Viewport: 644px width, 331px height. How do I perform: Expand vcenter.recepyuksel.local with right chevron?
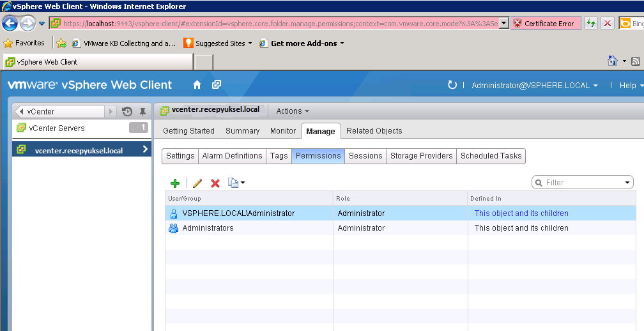[145, 150]
